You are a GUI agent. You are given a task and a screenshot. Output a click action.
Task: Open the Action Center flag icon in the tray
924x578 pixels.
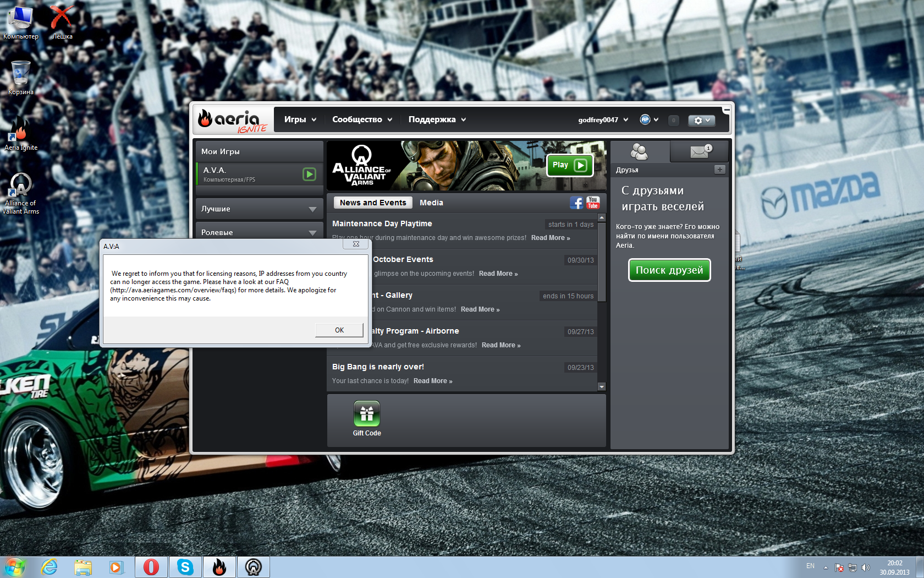pos(839,568)
